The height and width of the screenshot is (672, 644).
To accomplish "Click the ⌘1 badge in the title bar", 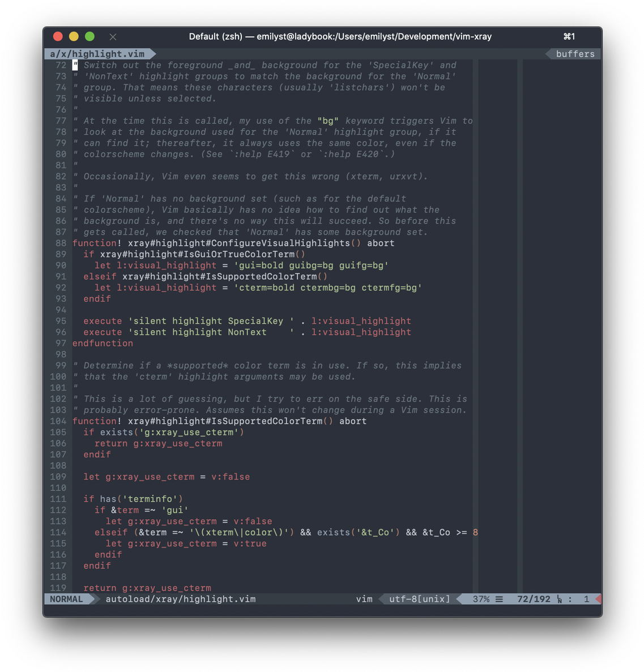I will tap(569, 36).
